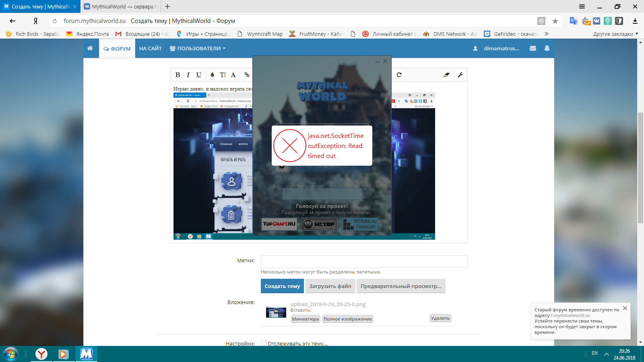
Task: Open the НА САЙТ navigation item
Action: click(151, 48)
